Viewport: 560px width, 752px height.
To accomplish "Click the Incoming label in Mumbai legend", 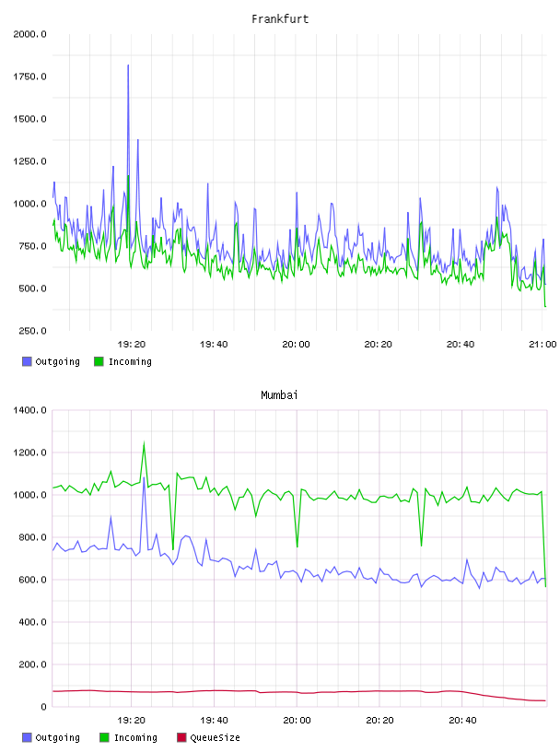I will (x=135, y=737).
